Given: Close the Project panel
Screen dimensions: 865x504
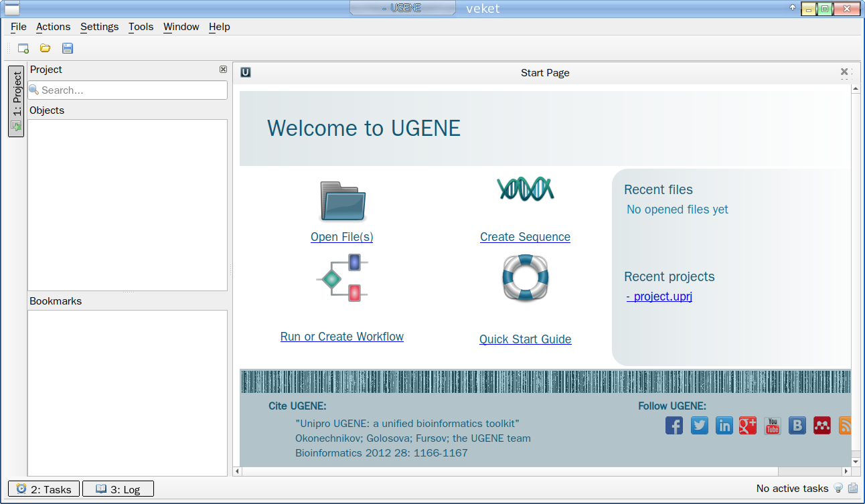Looking at the screenshot, I should (x=223, y=70).
